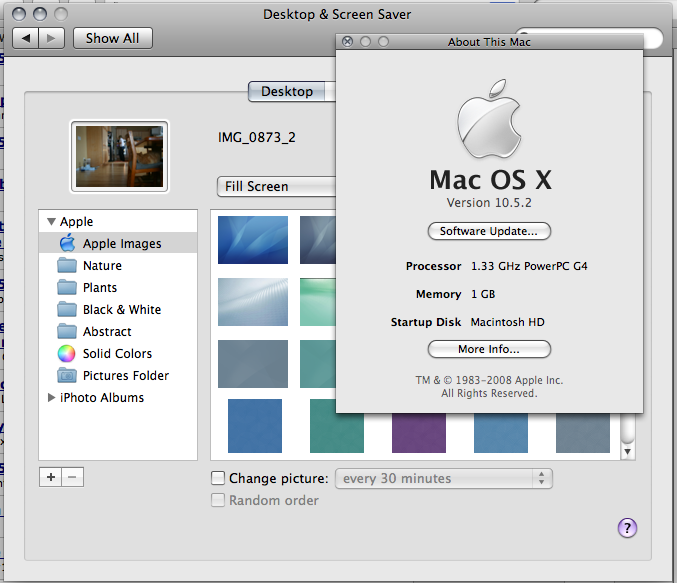Click the Pictures Folder camera icon
The image size is (677, 583).
[67, 375]
